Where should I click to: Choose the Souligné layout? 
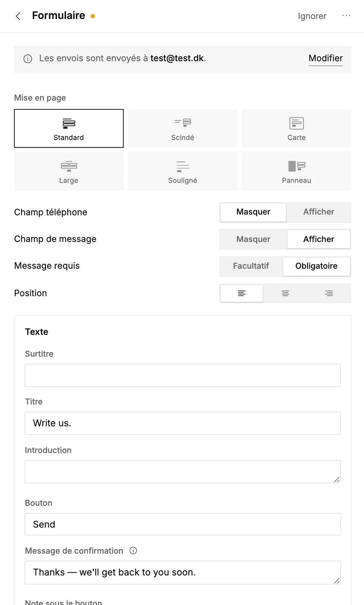[x=183, y=171]
